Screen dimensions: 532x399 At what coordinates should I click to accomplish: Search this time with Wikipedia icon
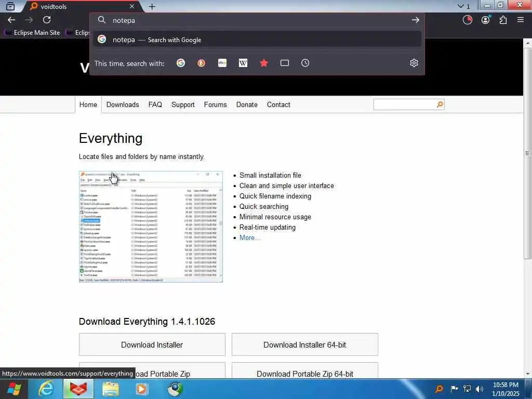coord(243,63)
